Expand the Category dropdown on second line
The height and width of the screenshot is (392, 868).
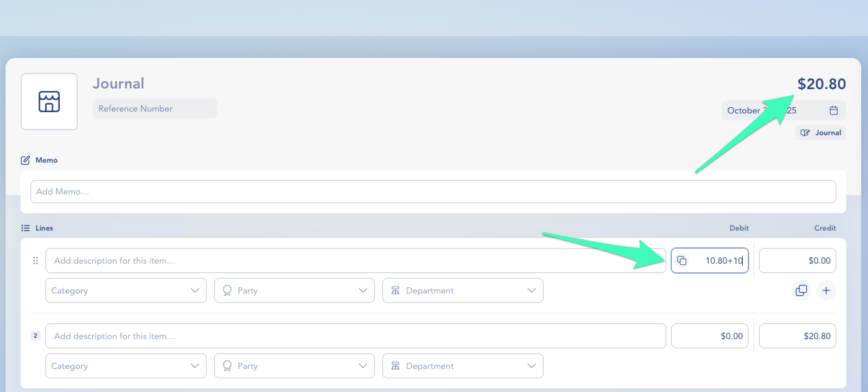(x=126, y=366)
